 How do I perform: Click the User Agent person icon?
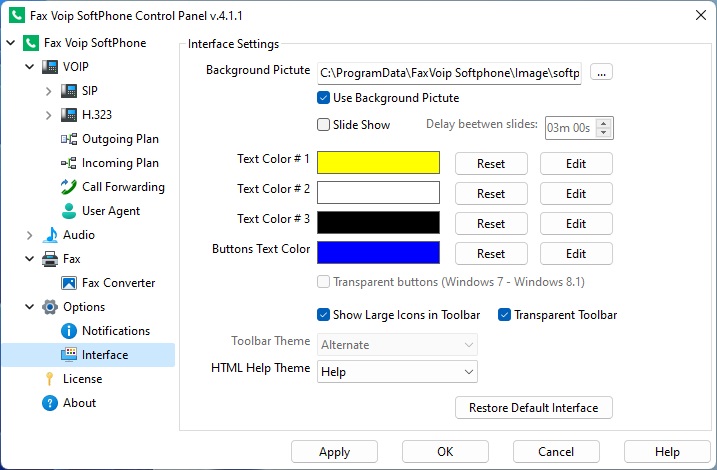69,211
